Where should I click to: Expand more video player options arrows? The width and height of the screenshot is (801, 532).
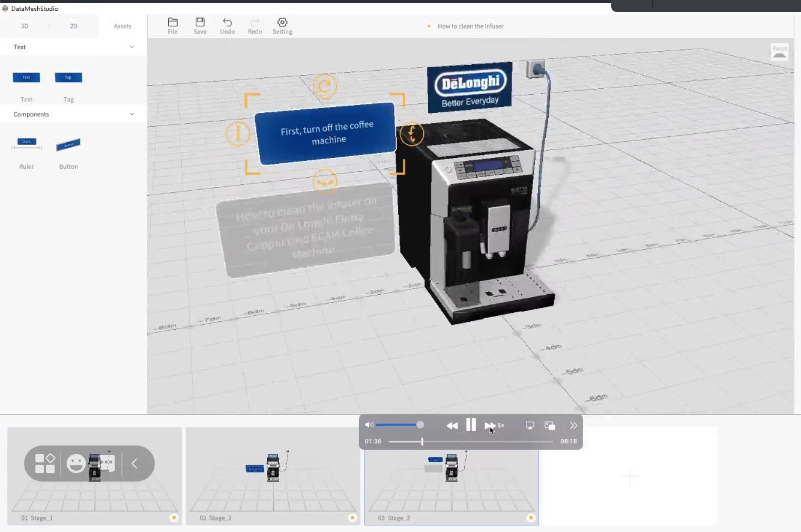tap(573, 425)
